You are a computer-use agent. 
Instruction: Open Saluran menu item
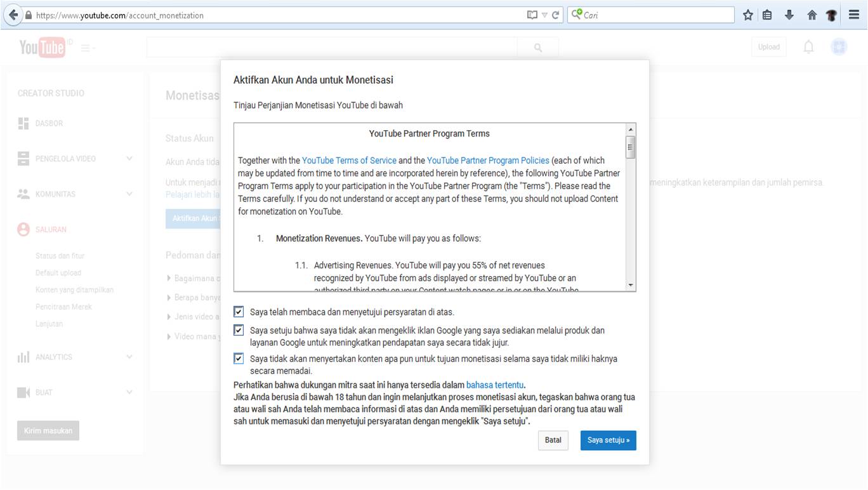pyautogui.click(x=51, y=230)
